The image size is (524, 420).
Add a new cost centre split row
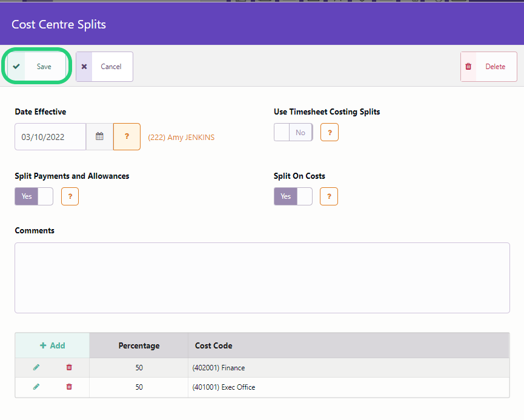pyautogui.click(x=53, y=345)
